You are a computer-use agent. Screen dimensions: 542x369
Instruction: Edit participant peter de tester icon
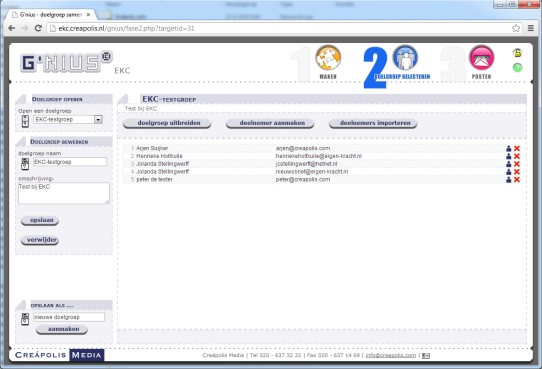pyautogui.click(x=508, y=179)
